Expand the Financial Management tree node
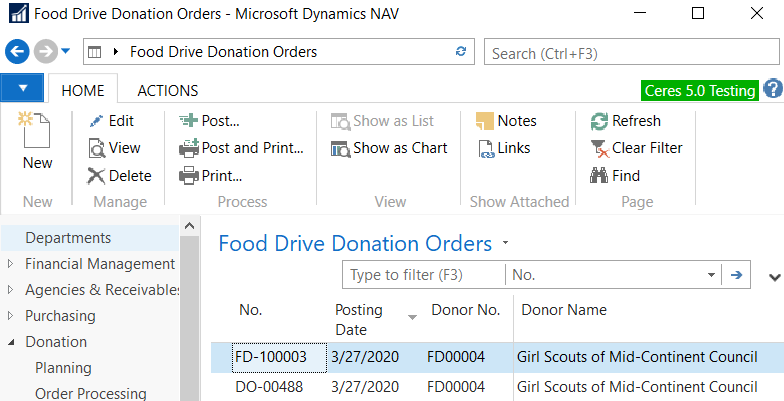The height and width of the screenshot is (401, 784). click(10, 264)
